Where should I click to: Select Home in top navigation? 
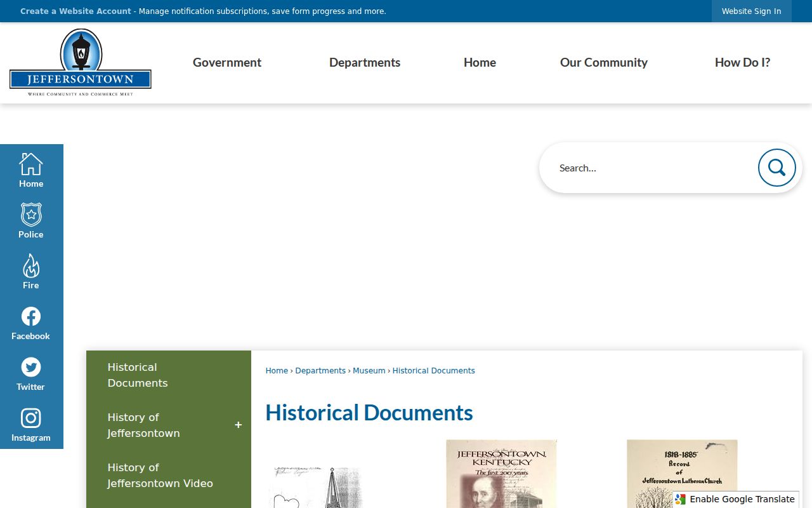point(480,62)
